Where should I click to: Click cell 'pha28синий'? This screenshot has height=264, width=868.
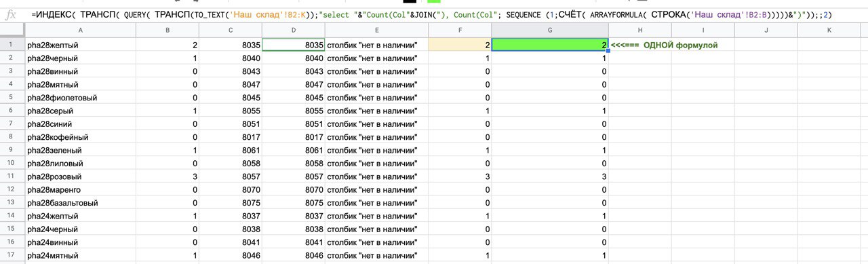[x=81, y=124]
